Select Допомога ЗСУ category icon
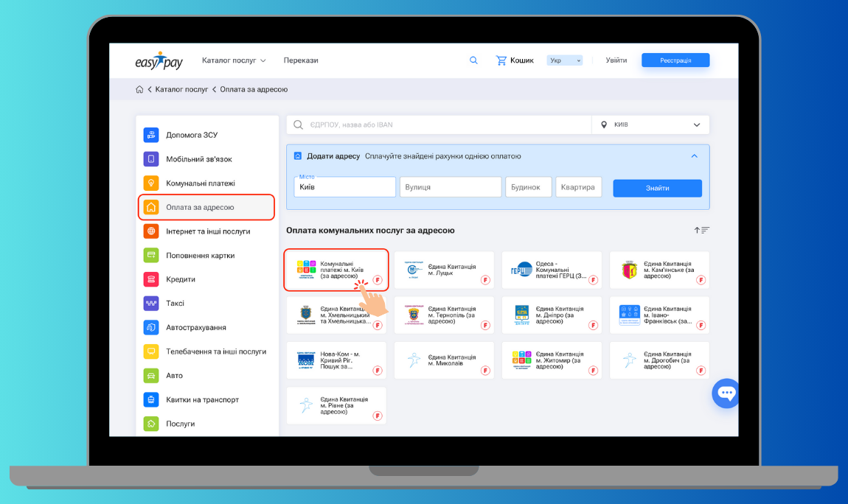 pyautogui.click(x=151, y=135)
